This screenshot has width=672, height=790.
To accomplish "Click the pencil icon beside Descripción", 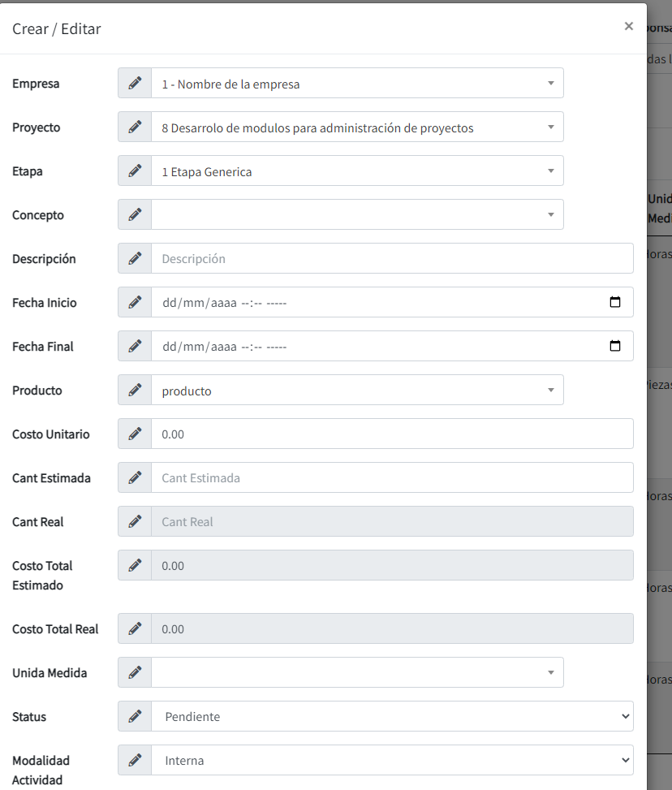I will (x=135, y=258).
